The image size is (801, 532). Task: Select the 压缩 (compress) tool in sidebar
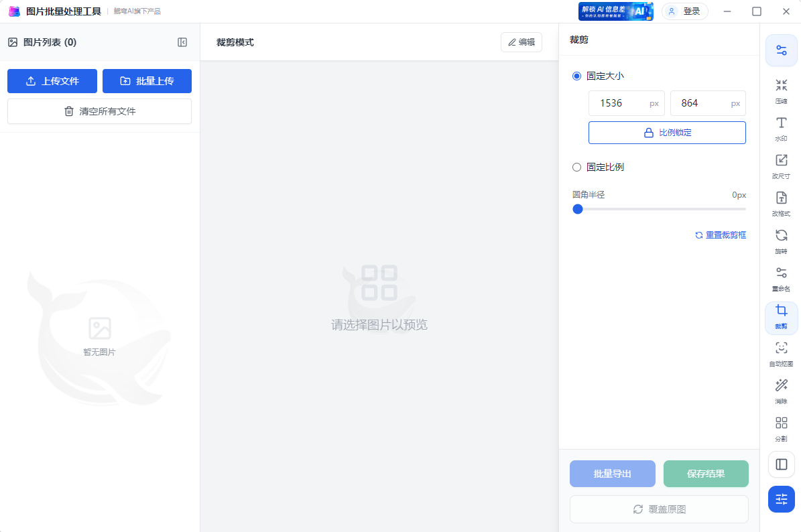(x=781, y=90)
